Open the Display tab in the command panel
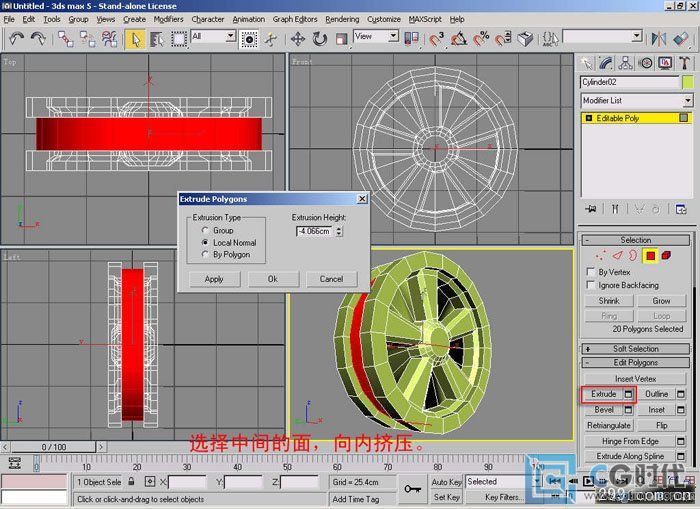The height and width of the screenshot is (509, 700). coord(665,63)
